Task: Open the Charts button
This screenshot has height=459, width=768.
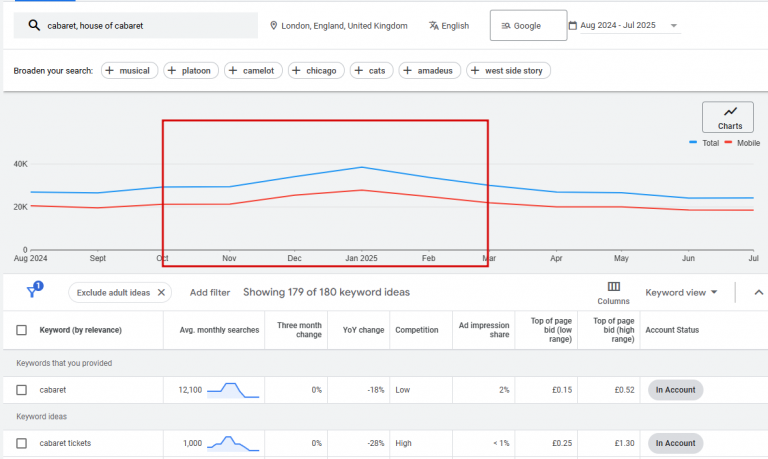Action: pos(728,117)
